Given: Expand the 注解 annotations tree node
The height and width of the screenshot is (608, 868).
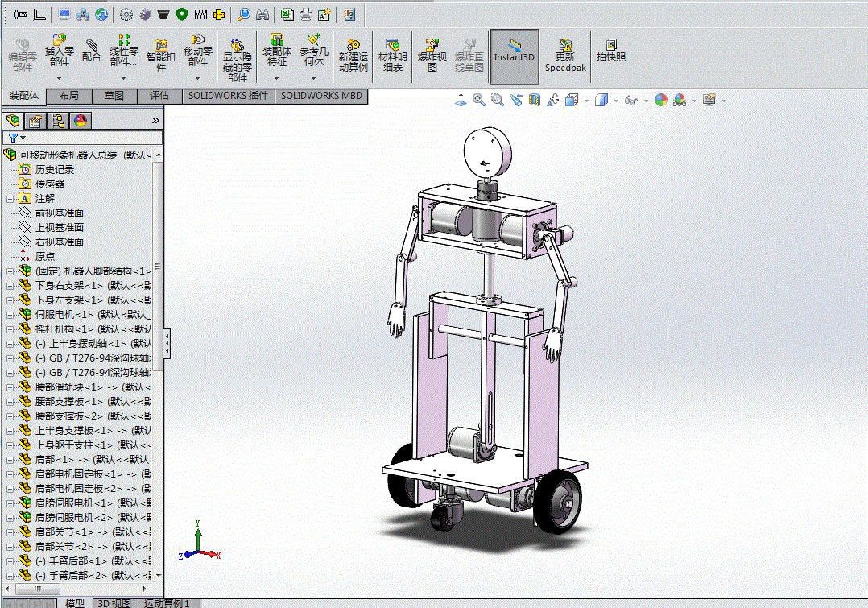Looking at the screenshot, I should tap(10, 199).
